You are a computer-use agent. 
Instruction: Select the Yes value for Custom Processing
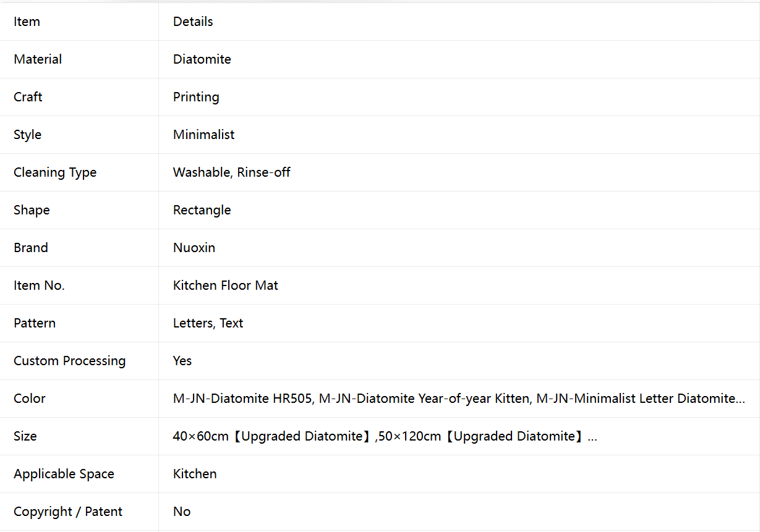[x=182, y=361]
